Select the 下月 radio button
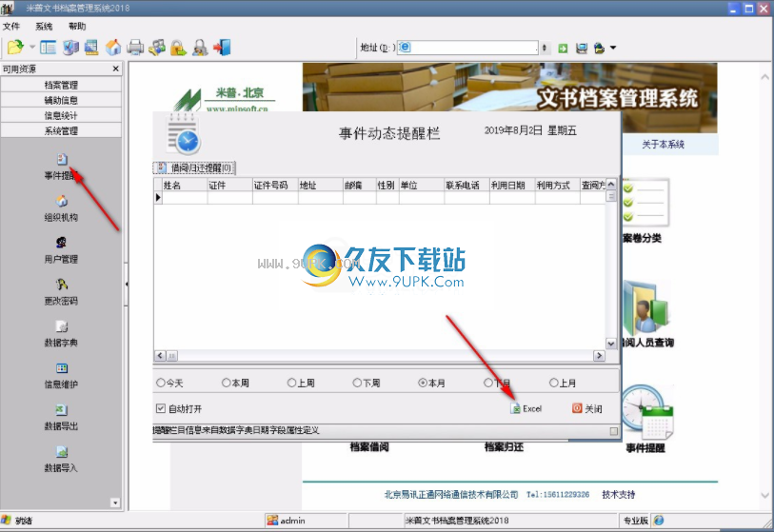This screenshot has width=774, height=532. coord(498,383)
